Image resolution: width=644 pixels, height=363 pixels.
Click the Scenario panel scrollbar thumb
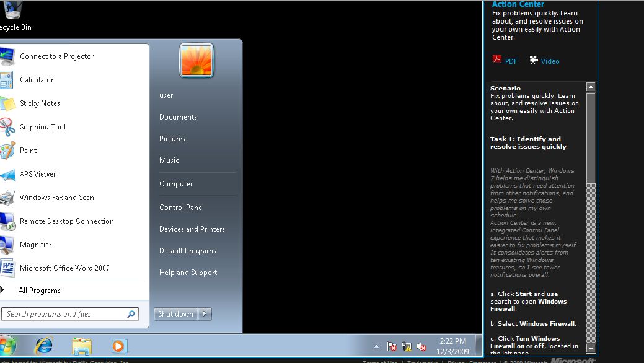coord(591,138)
